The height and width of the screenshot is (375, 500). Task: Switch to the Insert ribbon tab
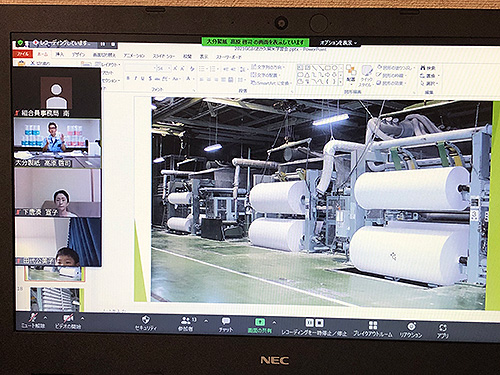[x=60, y=54]
